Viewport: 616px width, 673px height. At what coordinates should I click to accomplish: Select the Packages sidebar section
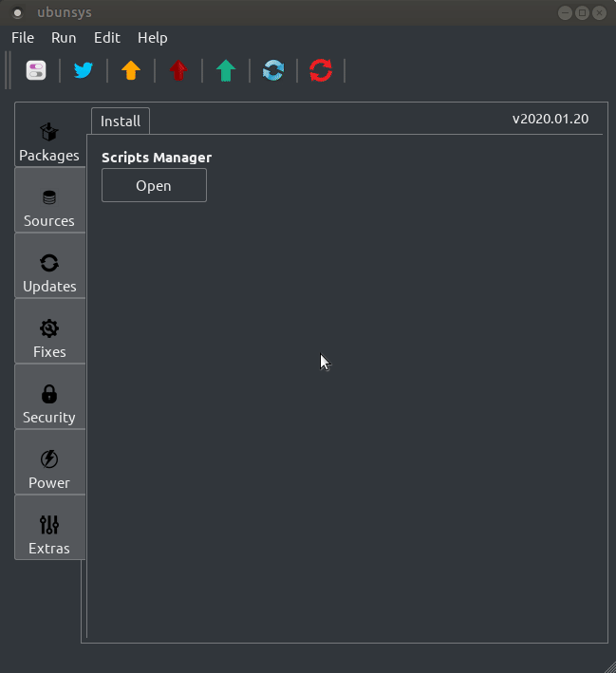pos(49,135)
